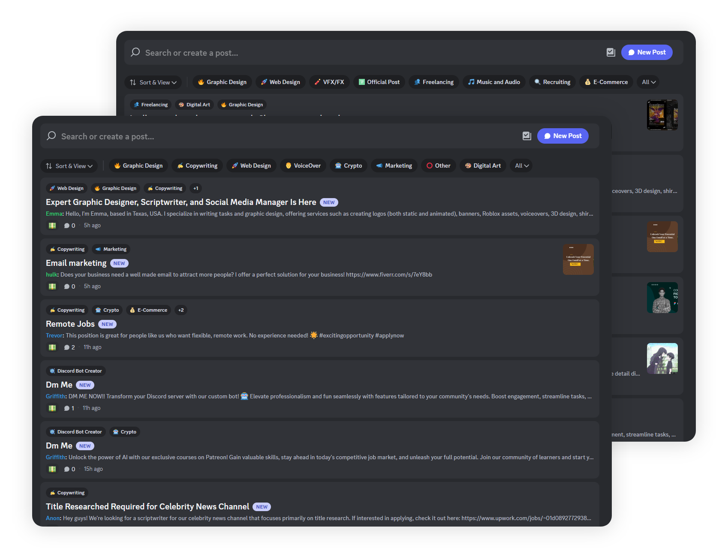Click the search icon in the back panel
The height and width of the screenshot is (560, 728).
(x=135, y=52)
